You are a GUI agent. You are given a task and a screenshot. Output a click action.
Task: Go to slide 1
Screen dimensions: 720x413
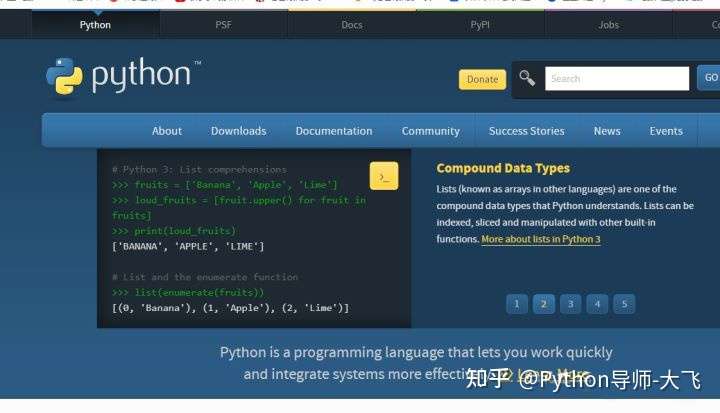[517, 304]
